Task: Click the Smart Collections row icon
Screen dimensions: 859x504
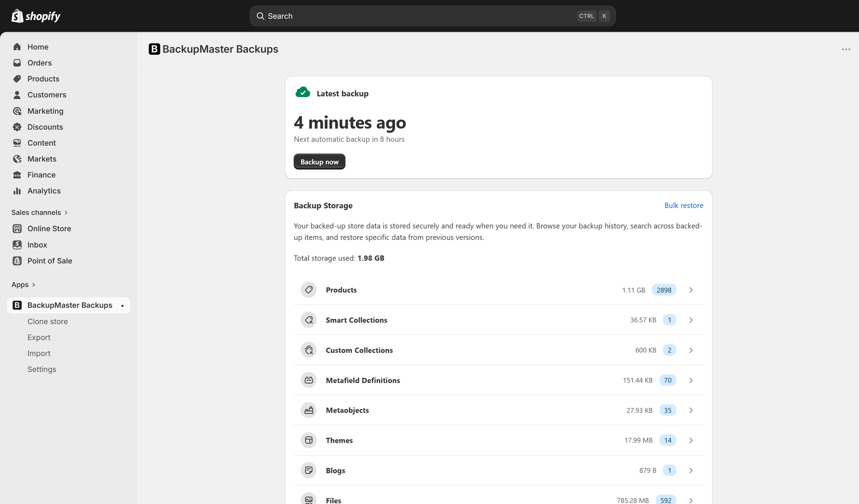Action: pos(309,320)
